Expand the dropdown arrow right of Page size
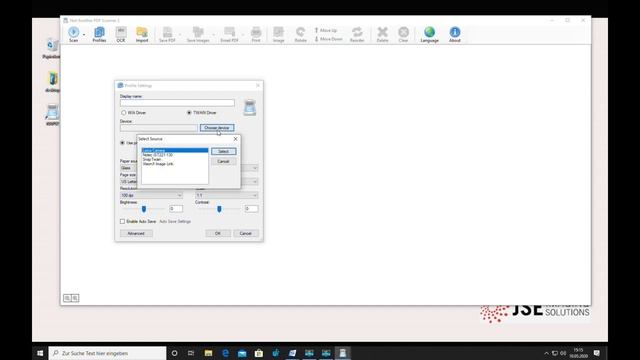 [x=255, y=181]
